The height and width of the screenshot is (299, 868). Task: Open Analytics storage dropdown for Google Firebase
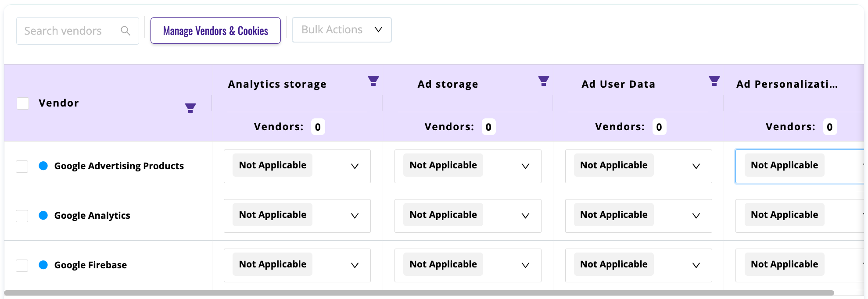click(297, 265)
